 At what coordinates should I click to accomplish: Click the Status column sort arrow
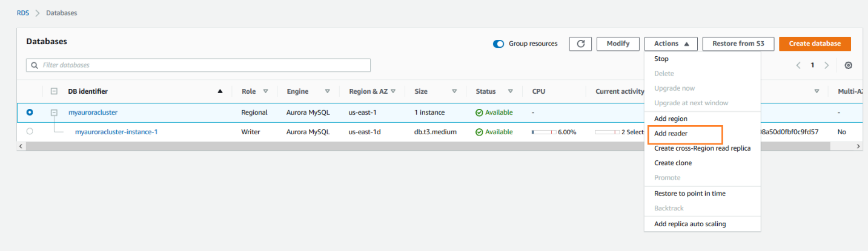pos(510,91)
